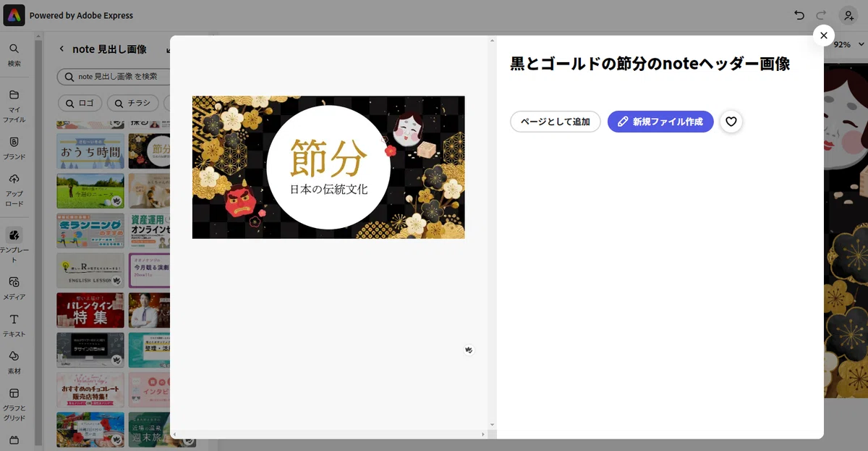Open the 節分 thumbnail in template list
The image size is (868, 451).
148,151
